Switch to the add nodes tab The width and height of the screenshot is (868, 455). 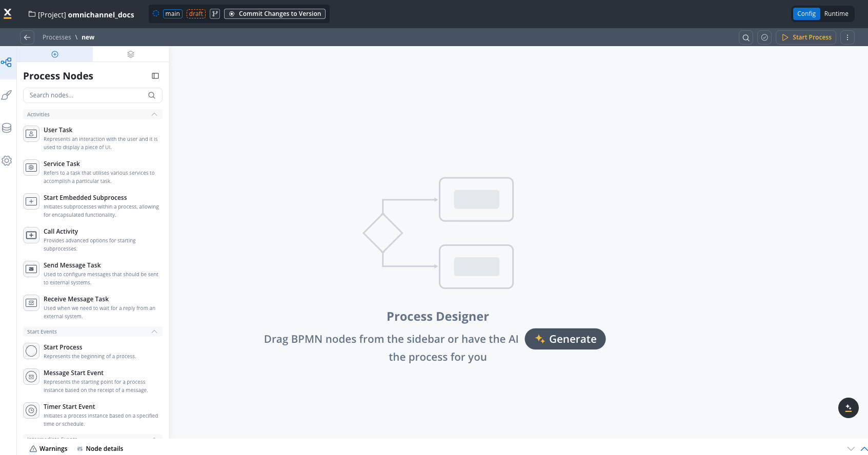coord(55,54)
